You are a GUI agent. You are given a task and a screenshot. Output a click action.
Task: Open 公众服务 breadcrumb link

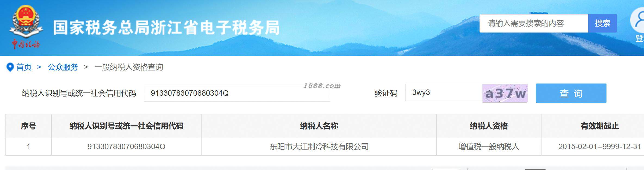pos(63,67)
